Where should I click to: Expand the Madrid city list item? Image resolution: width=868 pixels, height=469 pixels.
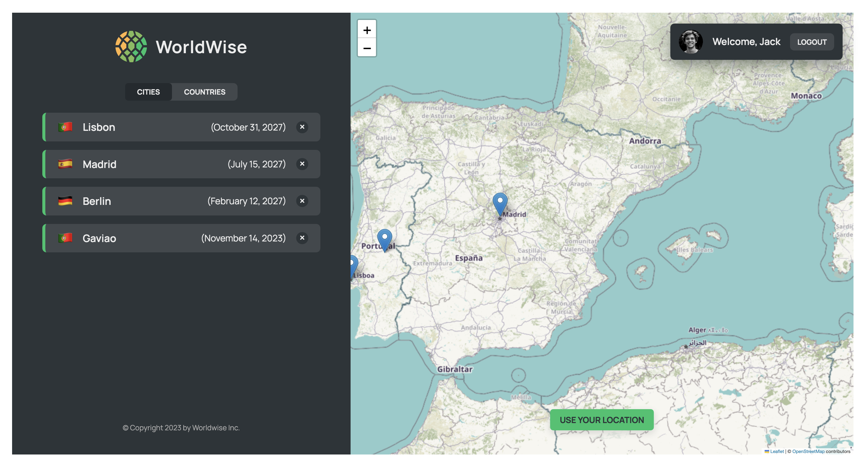(x=181, y=163)
